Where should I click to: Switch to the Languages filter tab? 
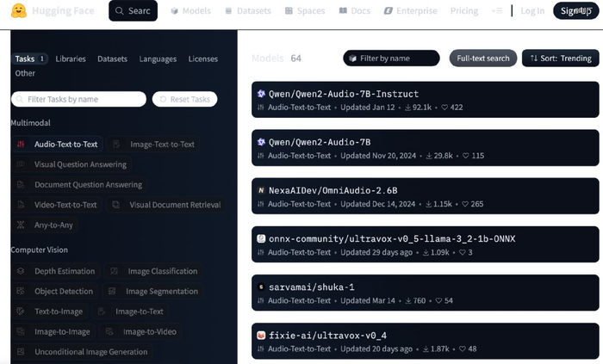tap(158, 59)
